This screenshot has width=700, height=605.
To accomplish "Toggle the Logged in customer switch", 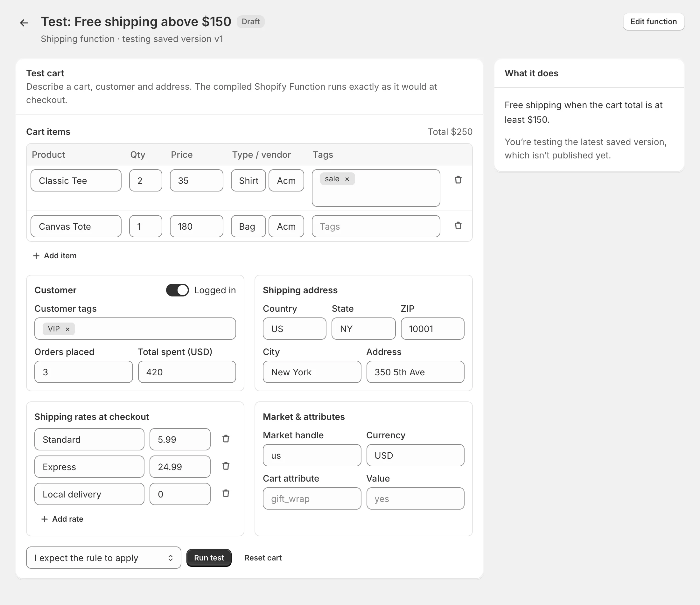I will pyautogui.click(x=177, y=290).
